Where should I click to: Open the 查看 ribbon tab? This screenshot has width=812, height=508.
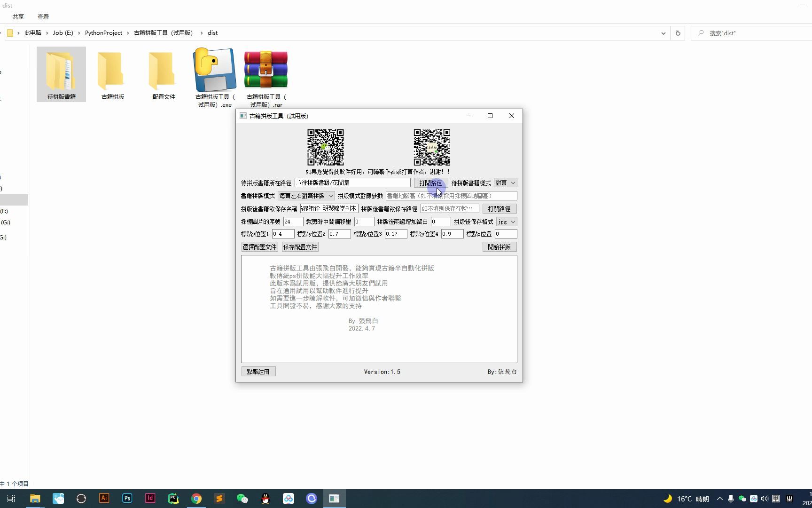[x=43, y=16]
